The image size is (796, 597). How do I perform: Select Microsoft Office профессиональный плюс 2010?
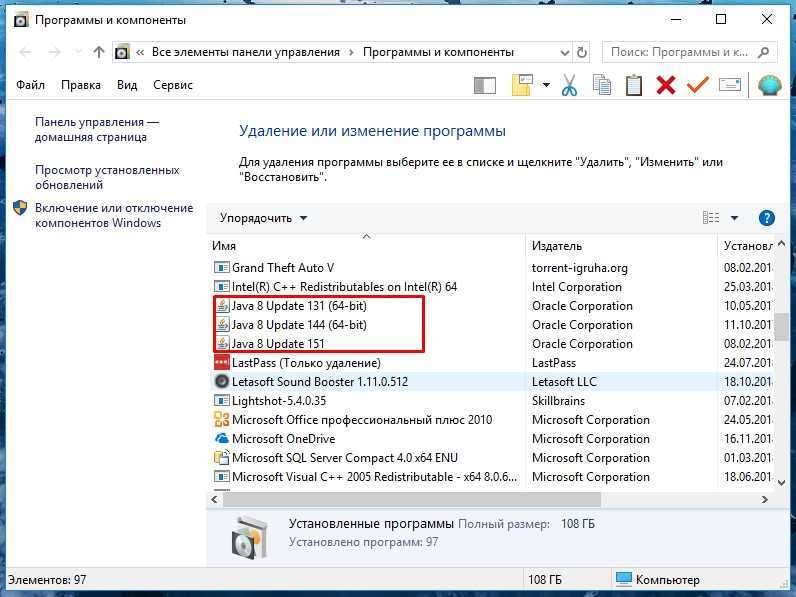(491, 420)
